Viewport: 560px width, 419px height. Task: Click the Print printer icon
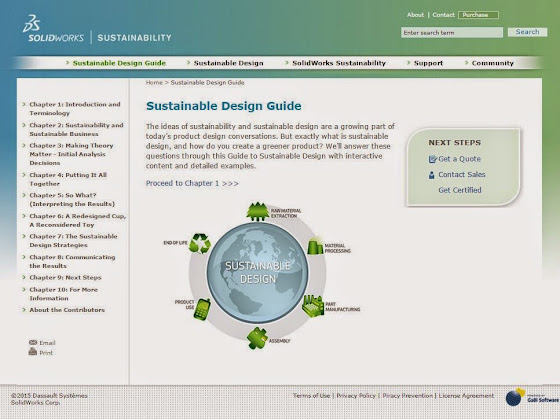pos(33,352)
